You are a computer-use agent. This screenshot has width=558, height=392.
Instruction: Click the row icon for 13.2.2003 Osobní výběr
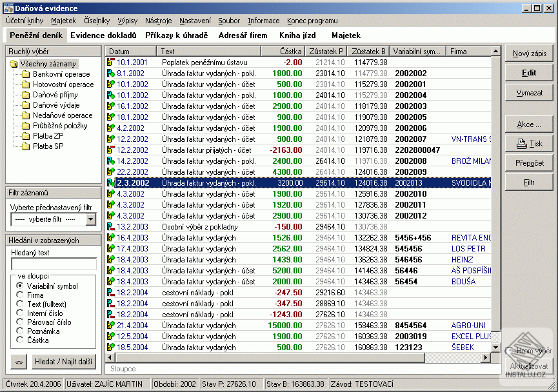pos(111,227)
